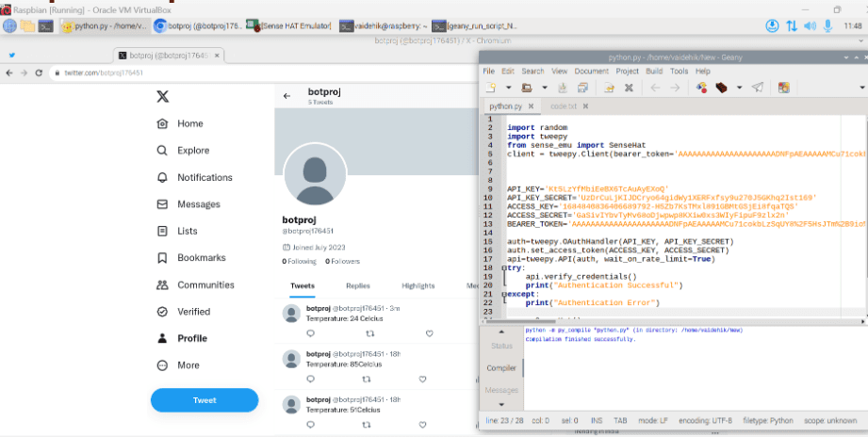868x437 pixels.
Task: Open file manager folder icon in taskbar
Action: coord(27,26)
